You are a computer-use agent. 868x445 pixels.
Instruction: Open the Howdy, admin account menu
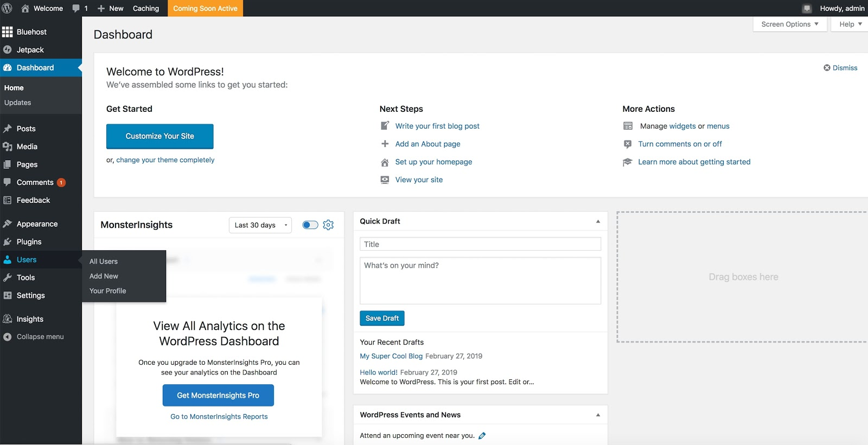(842, 8)
